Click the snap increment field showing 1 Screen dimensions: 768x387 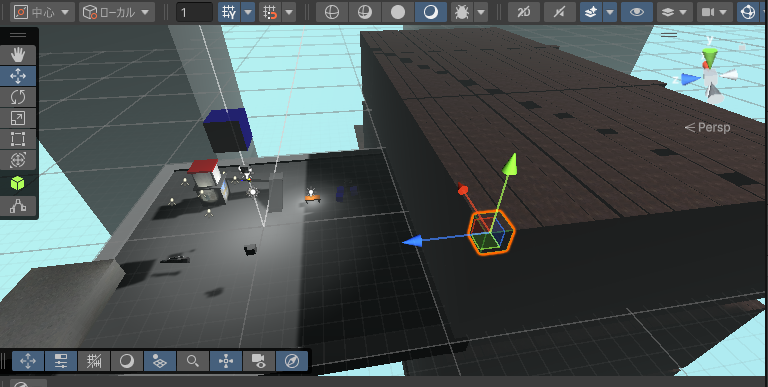click(194, 12)
